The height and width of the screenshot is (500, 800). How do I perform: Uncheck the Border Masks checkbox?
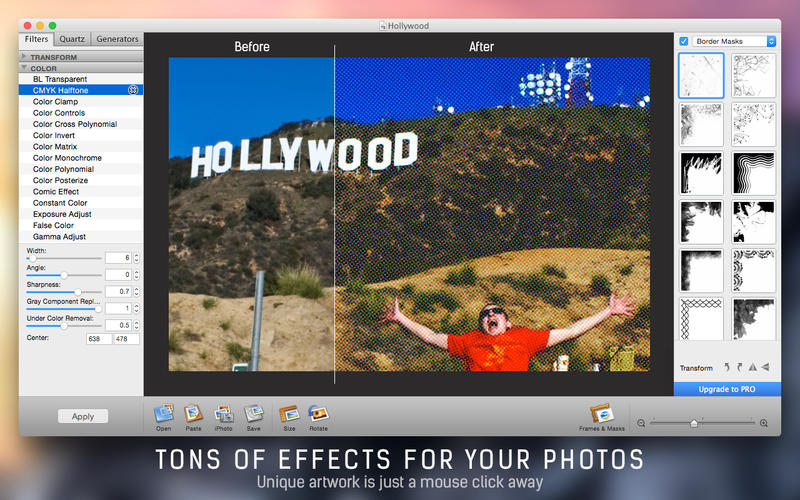point(684,41)
